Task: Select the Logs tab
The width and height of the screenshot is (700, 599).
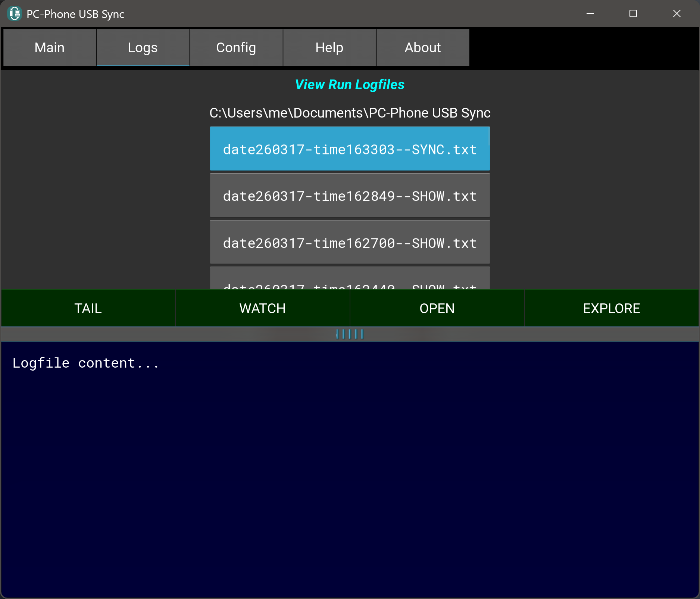Action: tap(143, 48)
